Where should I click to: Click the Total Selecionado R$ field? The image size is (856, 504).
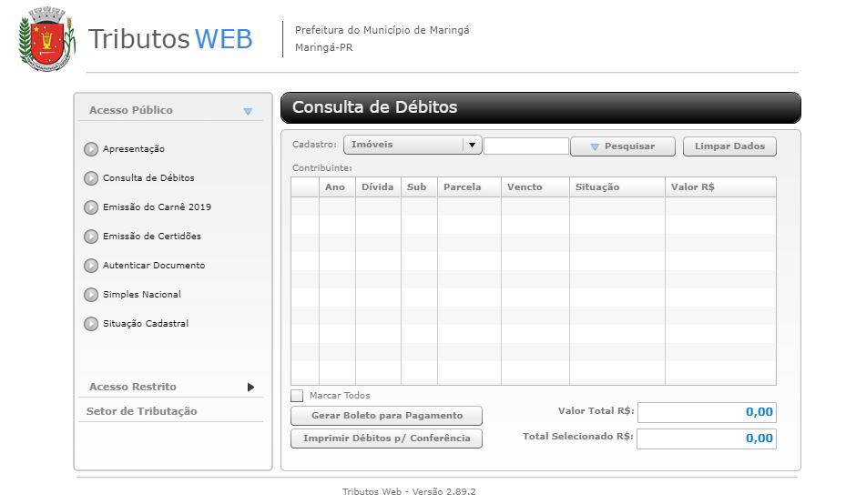(707, 438)
